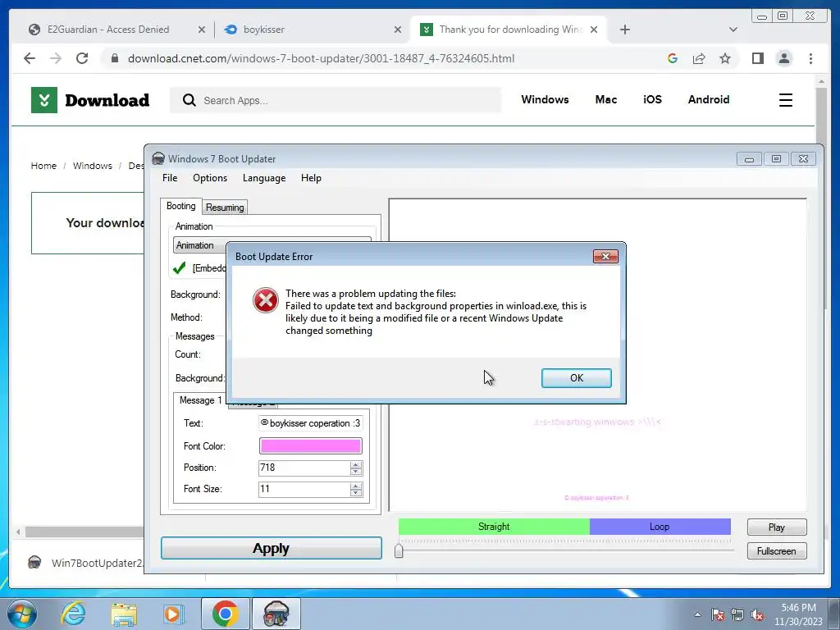Close the Boot Update Error dialog

pyautogui.click(x=605, y=256)
